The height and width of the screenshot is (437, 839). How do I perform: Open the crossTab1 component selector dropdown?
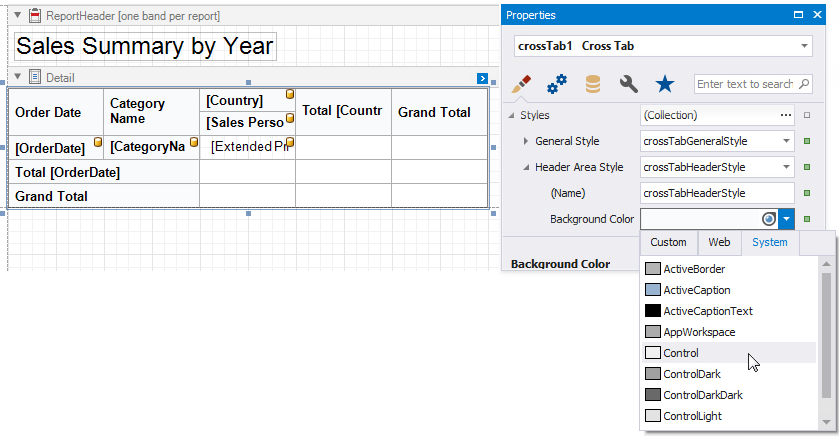point(805,46)
